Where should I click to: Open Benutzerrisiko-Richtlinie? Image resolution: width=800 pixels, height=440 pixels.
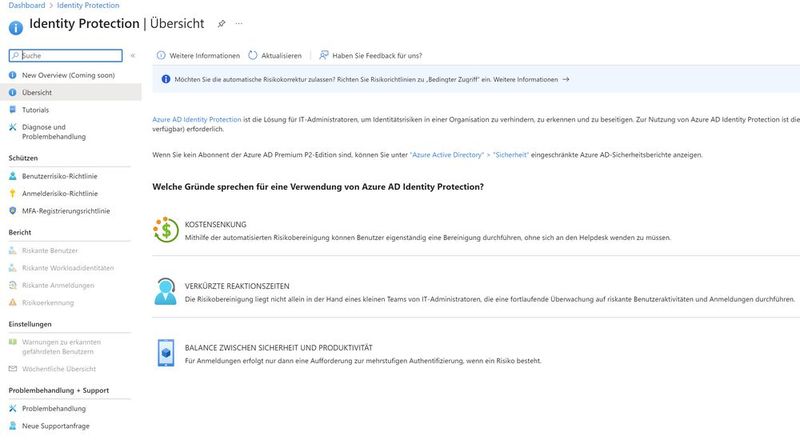point(59,176)
